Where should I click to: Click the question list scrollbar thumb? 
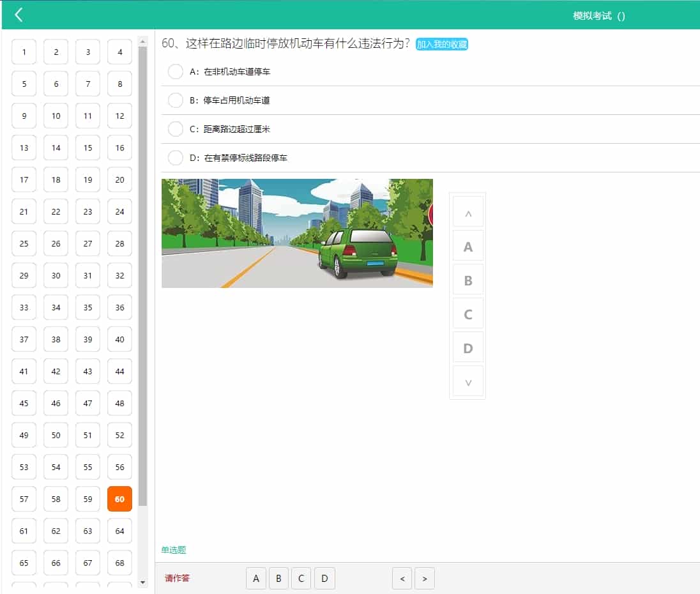(142, 275)
